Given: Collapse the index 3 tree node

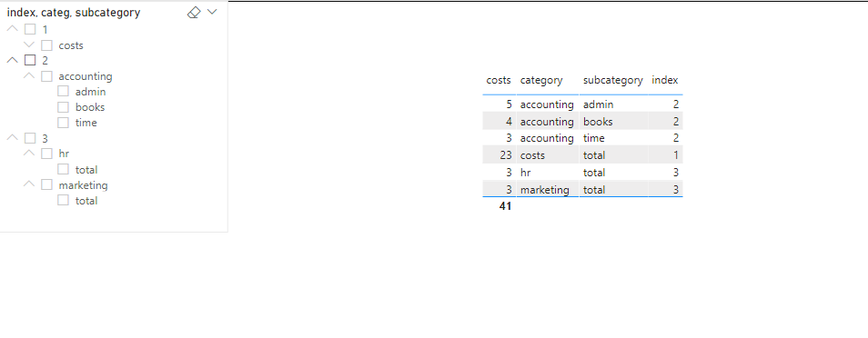Looking at the screenshot, I should [12, 138].
